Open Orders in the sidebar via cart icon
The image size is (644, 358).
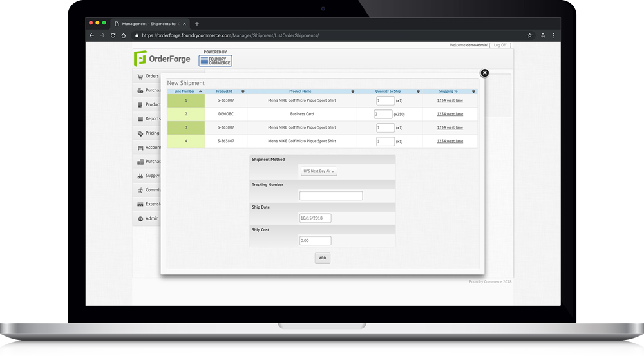(x=140, y=77)
